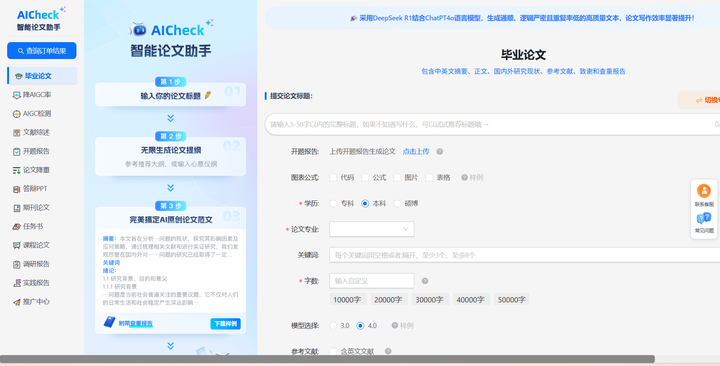Viewport: 720px width, 366px height.
Task: Click the 降AIGC率 sidebar icon
Action: [x=17, y=95]
